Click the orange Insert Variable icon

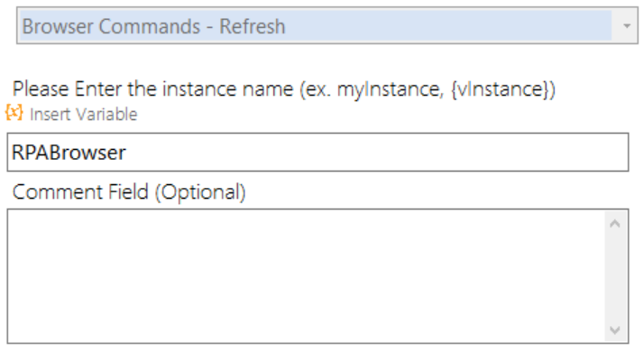[14, 112]
